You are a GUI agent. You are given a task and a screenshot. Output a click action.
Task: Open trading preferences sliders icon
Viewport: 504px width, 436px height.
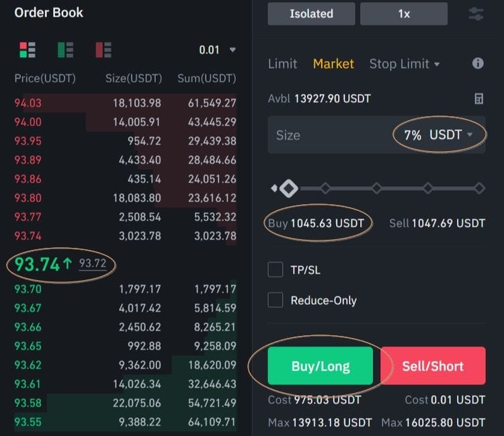point(476,14)
